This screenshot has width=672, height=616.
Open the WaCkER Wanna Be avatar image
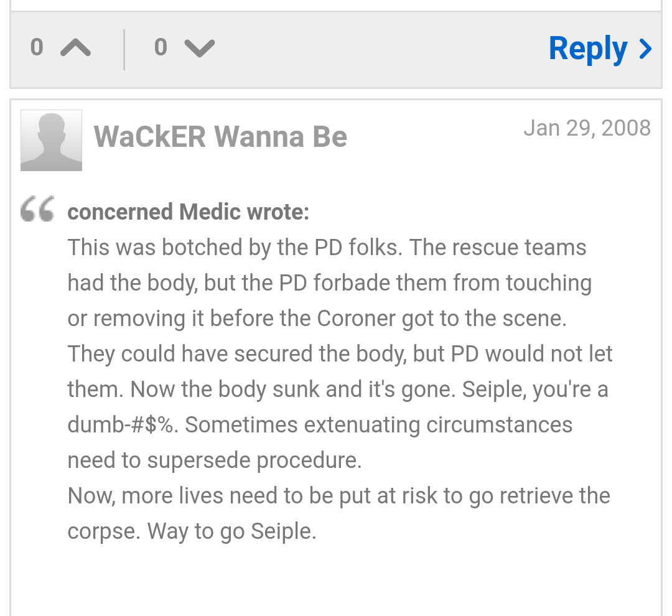coord(51,140)
